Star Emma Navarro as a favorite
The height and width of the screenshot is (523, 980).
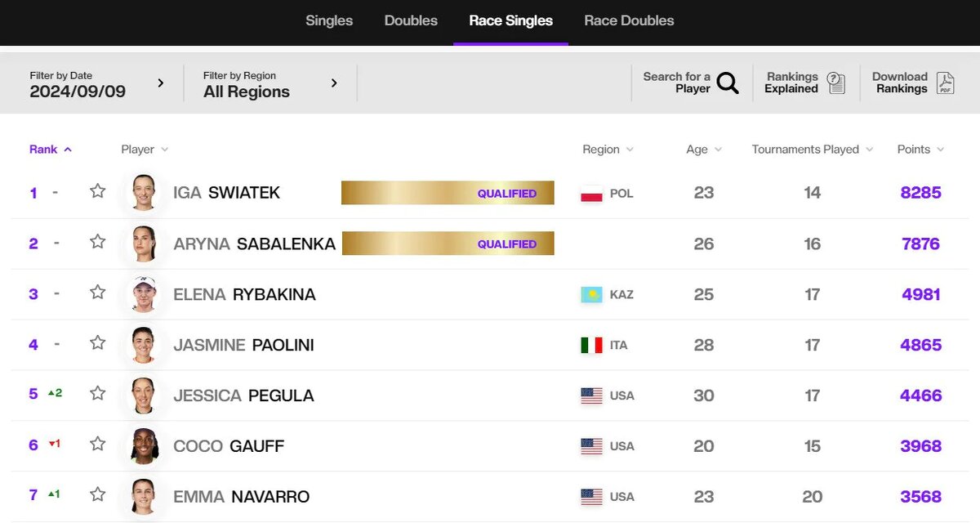pos(98,495)
